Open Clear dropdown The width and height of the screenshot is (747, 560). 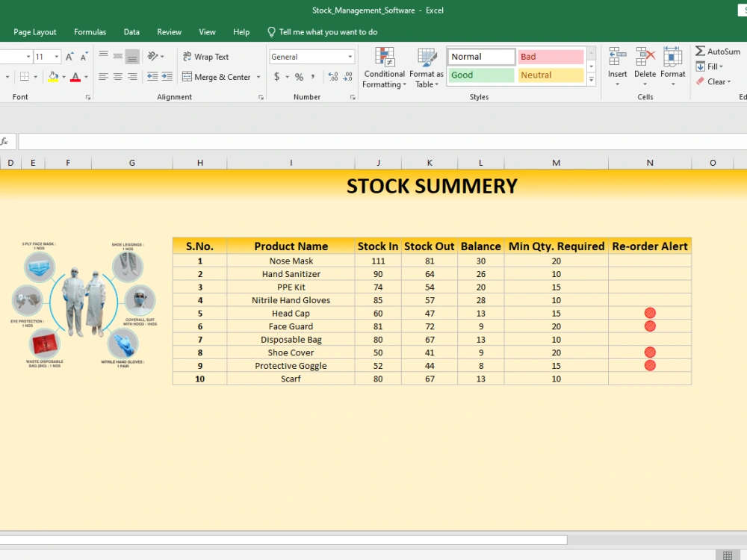[713, 81]
